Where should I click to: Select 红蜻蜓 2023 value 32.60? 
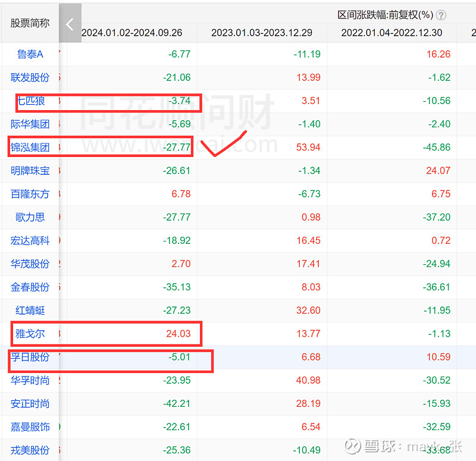tap(308, 311)
